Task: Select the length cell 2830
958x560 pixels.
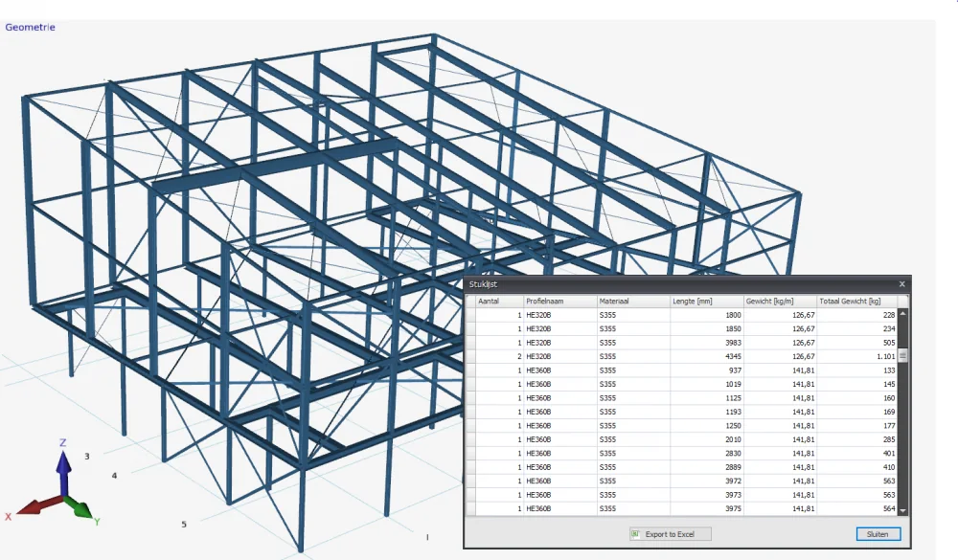Action: click(707, 453)
